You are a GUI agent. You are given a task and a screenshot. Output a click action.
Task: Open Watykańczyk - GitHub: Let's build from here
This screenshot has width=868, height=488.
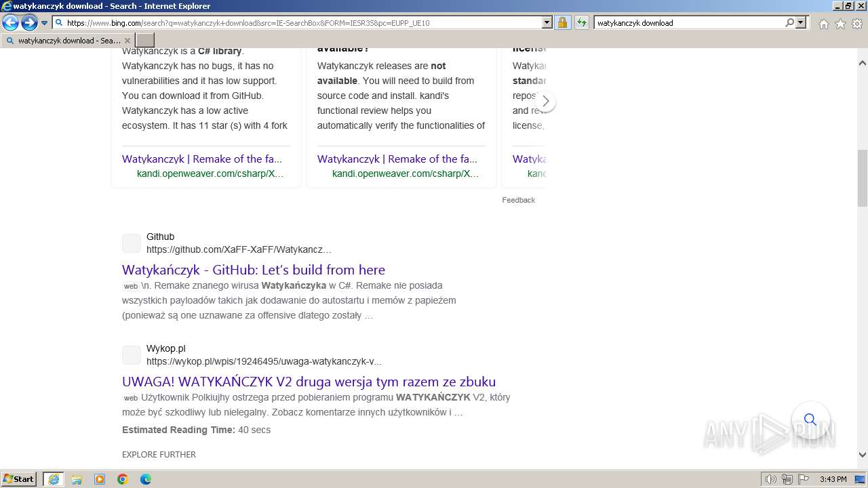(x=254, y=270)
